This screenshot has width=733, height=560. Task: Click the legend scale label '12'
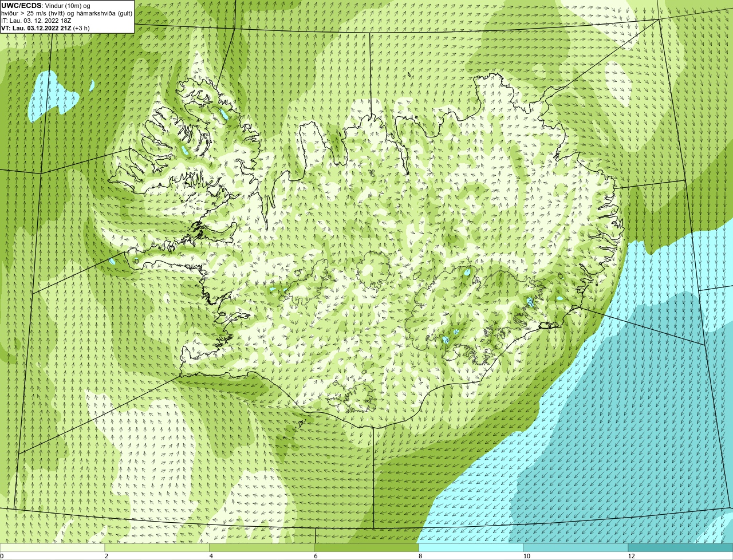click(631, 556)
